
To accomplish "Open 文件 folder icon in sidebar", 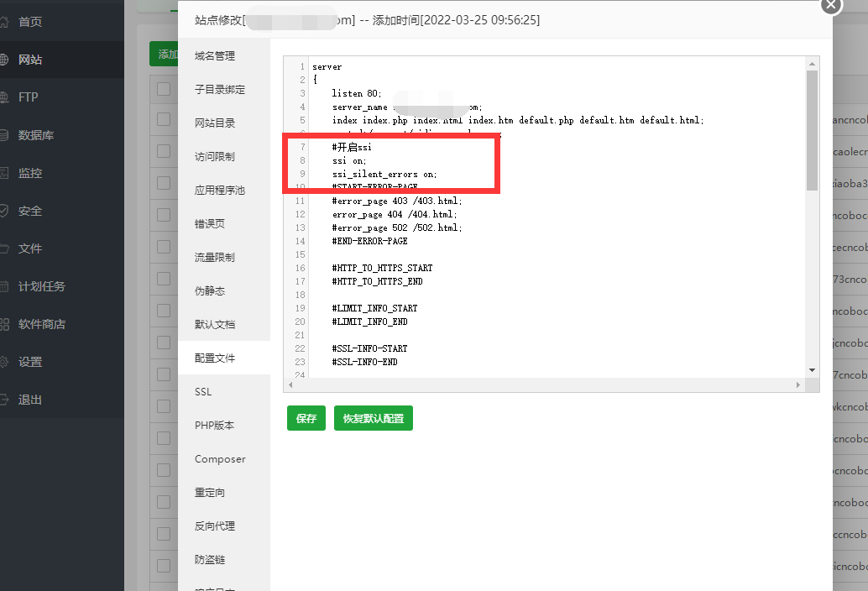I will (4, 248).
